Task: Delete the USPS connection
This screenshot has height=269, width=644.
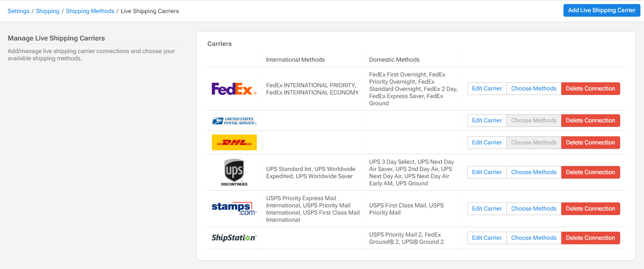Action: click(x=590, y=121)
